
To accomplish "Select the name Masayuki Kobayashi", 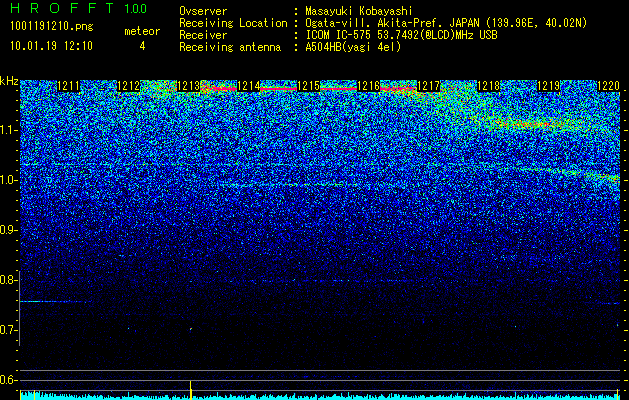I will tap(359, 11).
